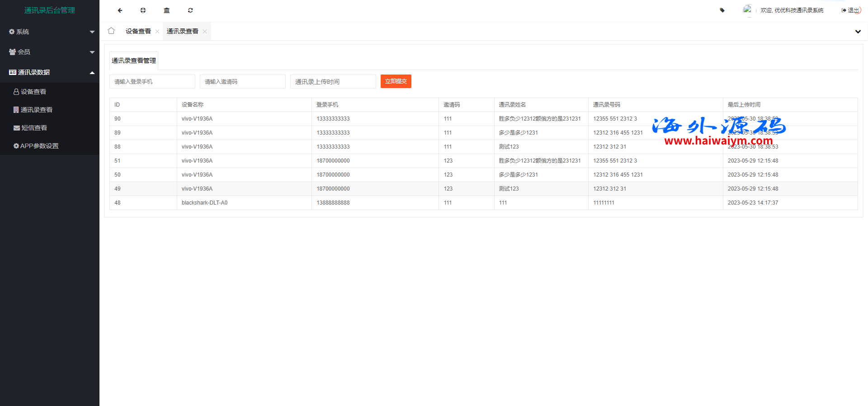Image resolution: width=868 pixels, height=406 pixels.
Task: Open 短信查看 in the sidebar
Action: click(34, 128)
